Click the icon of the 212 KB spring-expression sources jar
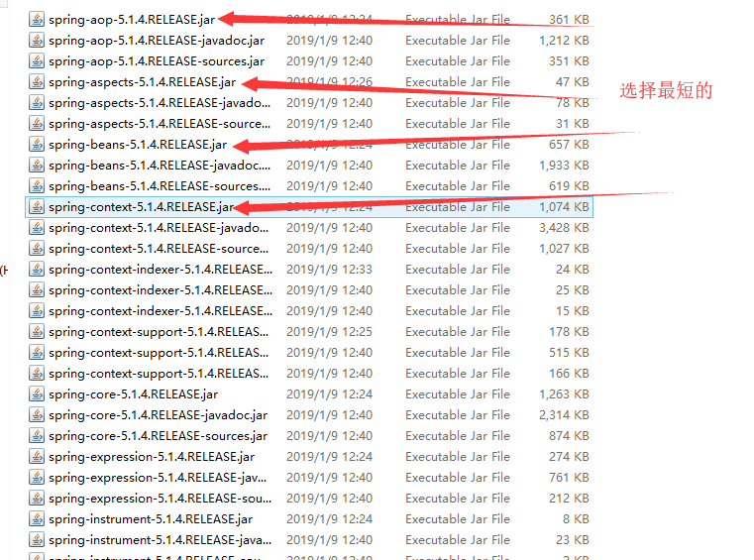Image resolution: width=754 pixels, height=560 pixels. [x=37, y=499]
